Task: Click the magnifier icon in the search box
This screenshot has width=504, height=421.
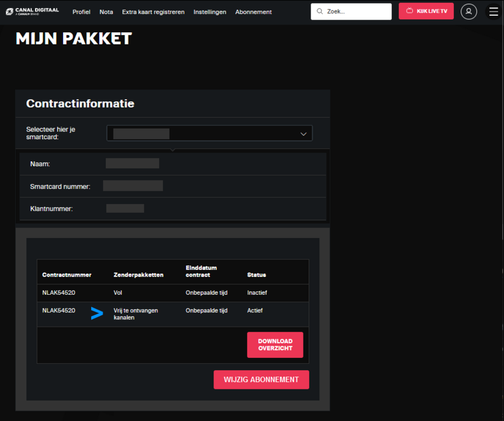Action: point(319,11)
